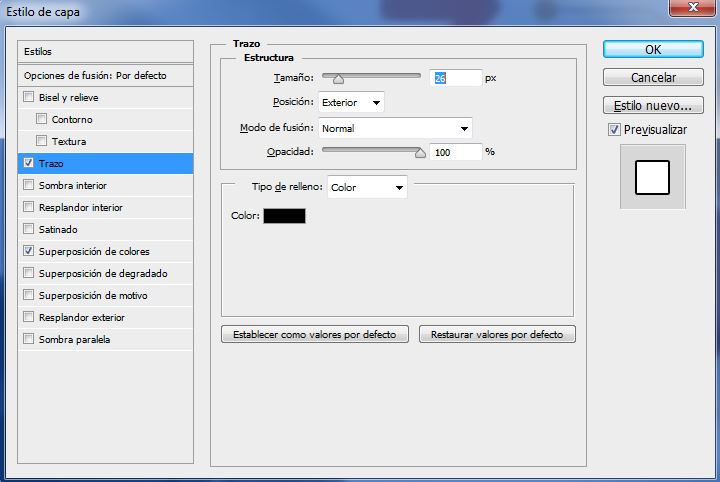Enable the Bisel y relieve checkbox
Screen dimensions: 720x482
coord(28,97)
